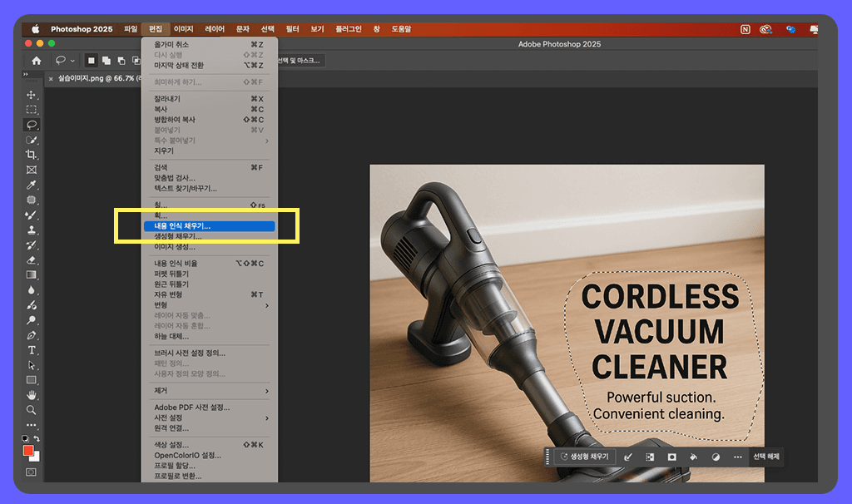Click the background white color swatch
Image resolution: width=852 pixels, height=504 pixels.
[36, 457]
